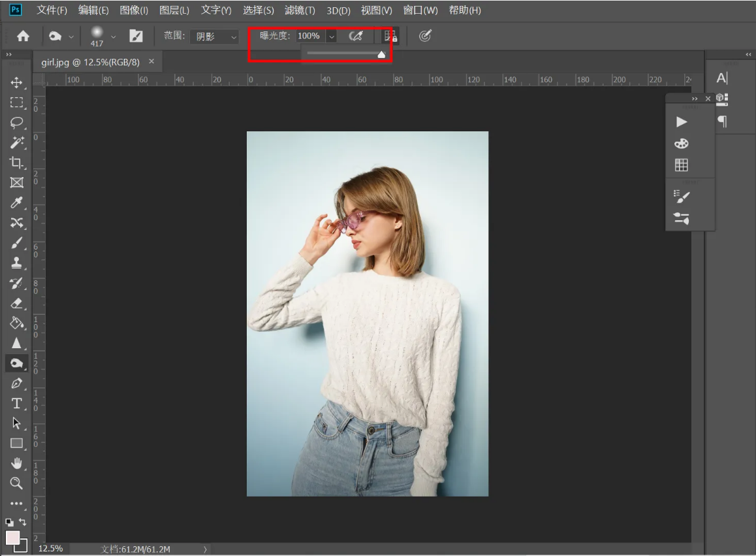Image resolution: width=756 pixels, height=556 pixels.
Task: Select the Horizontal Type tool
Action: point(16,402)
